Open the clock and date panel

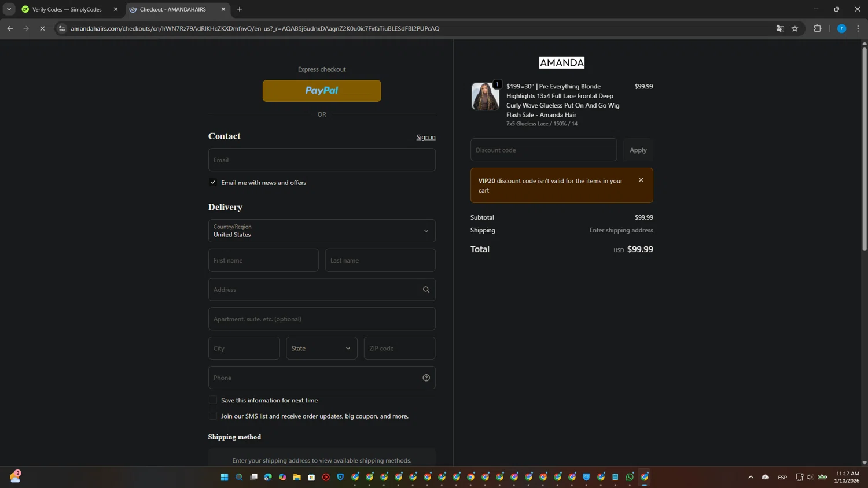[x=847, y=477]
